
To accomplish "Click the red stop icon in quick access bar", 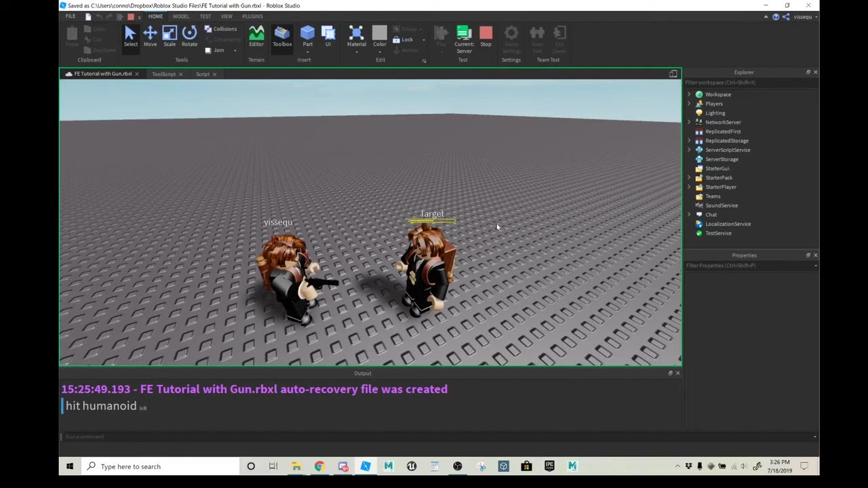I will (131, 16).
